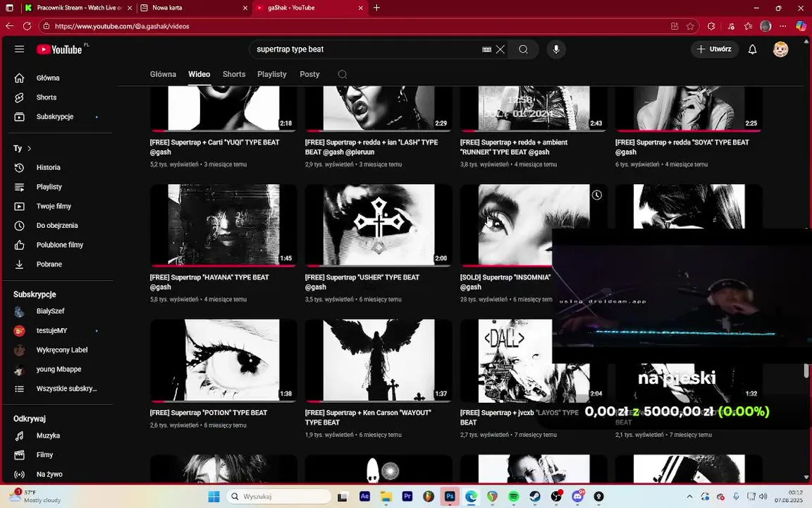
Task: Open Premiere Pro from taskbar
Action: coord(407,497)
